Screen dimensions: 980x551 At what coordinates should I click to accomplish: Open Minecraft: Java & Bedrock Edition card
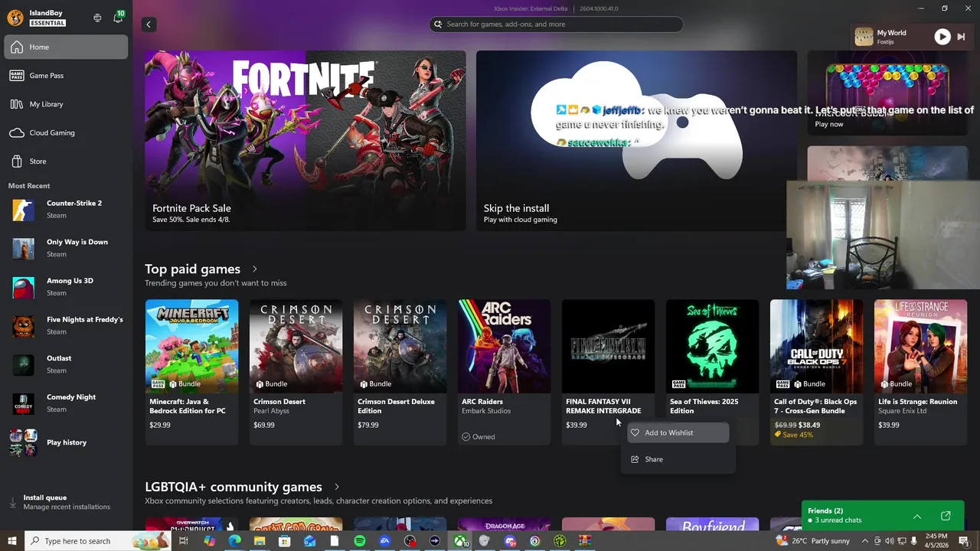191,372
